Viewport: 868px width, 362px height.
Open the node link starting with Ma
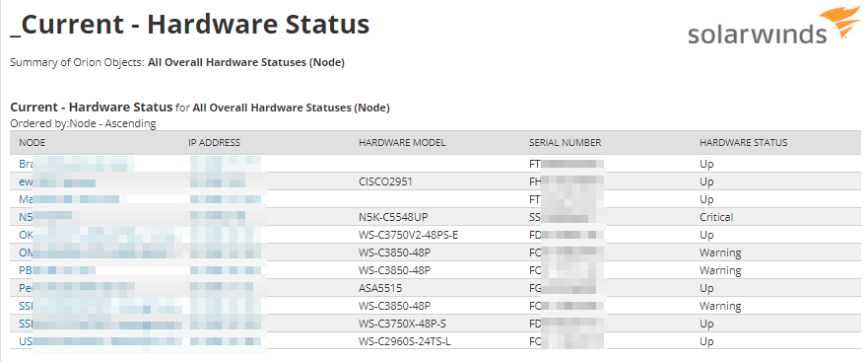[73, 199]
